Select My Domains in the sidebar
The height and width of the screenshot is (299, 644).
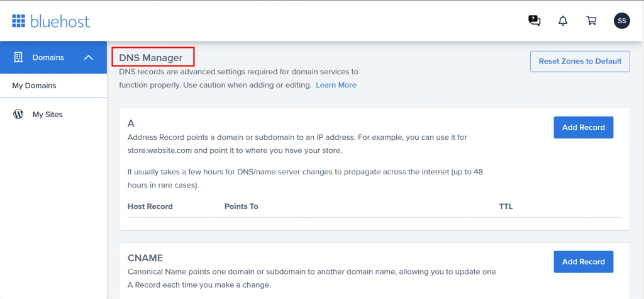pyautogui.click(x=34, y=86)
